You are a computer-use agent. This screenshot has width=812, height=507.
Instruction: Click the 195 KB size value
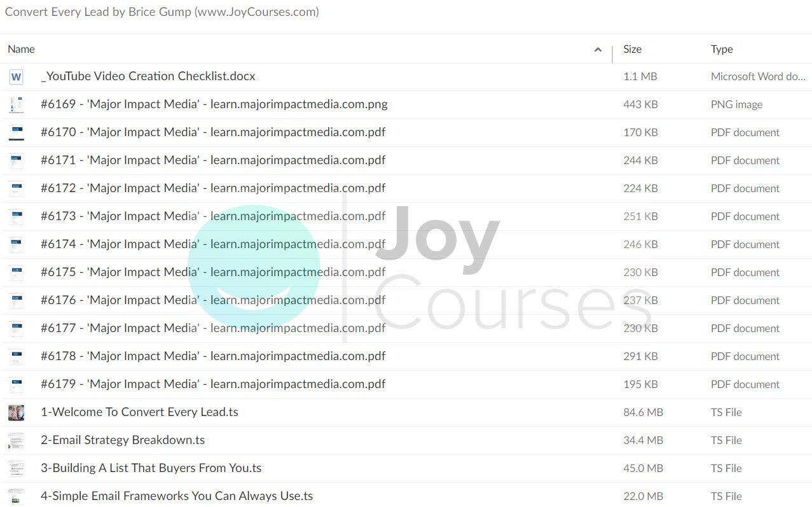(641, 384)
